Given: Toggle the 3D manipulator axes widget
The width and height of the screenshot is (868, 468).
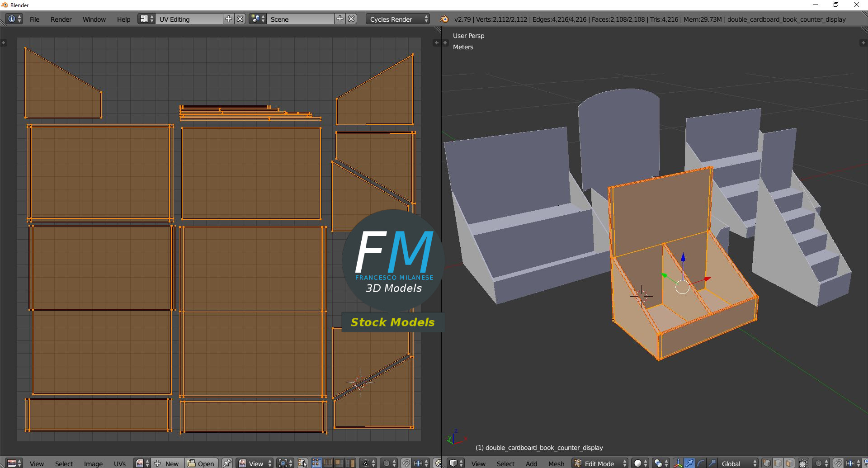Looking at the screenshot, I should 678,463.
